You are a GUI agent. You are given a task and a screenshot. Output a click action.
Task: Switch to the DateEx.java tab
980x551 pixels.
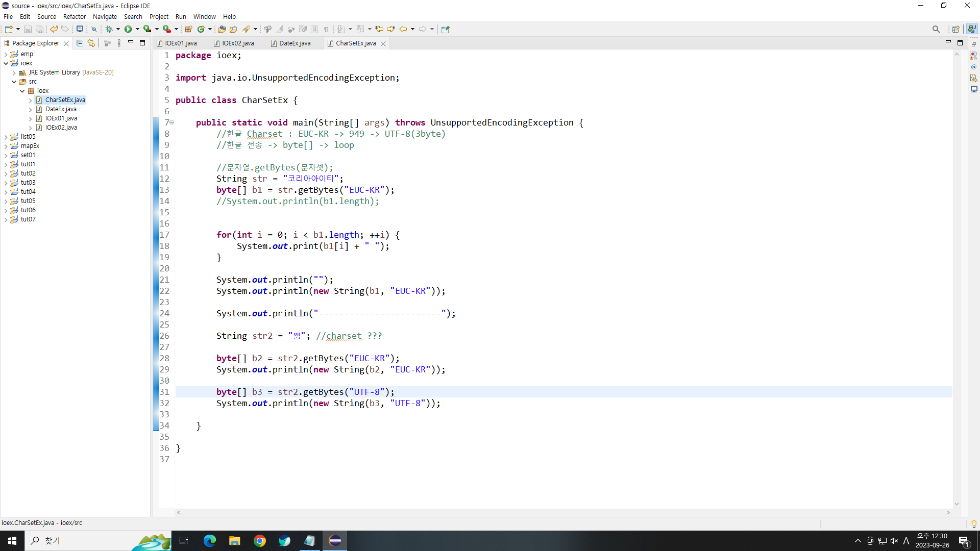pos(295,43)
